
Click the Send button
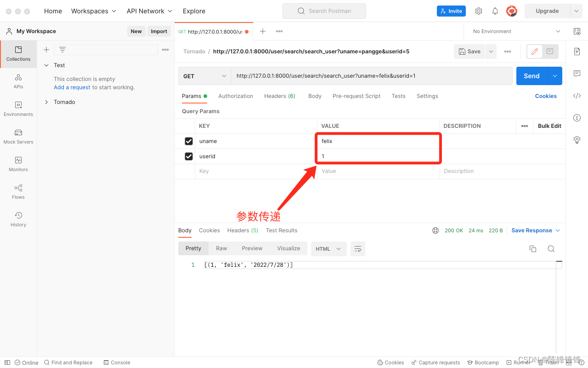coord(532,76)
